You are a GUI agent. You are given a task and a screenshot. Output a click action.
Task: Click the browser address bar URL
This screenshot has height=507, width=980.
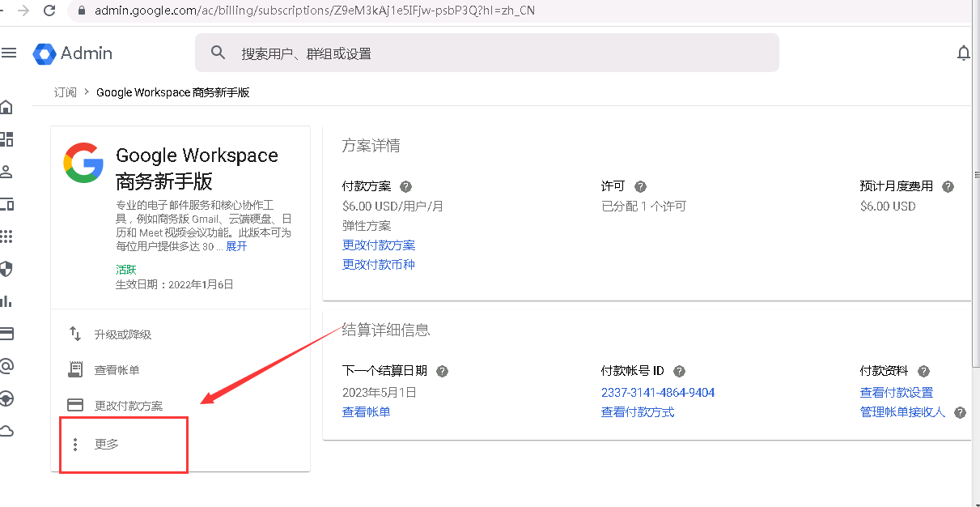pos(315,11)
